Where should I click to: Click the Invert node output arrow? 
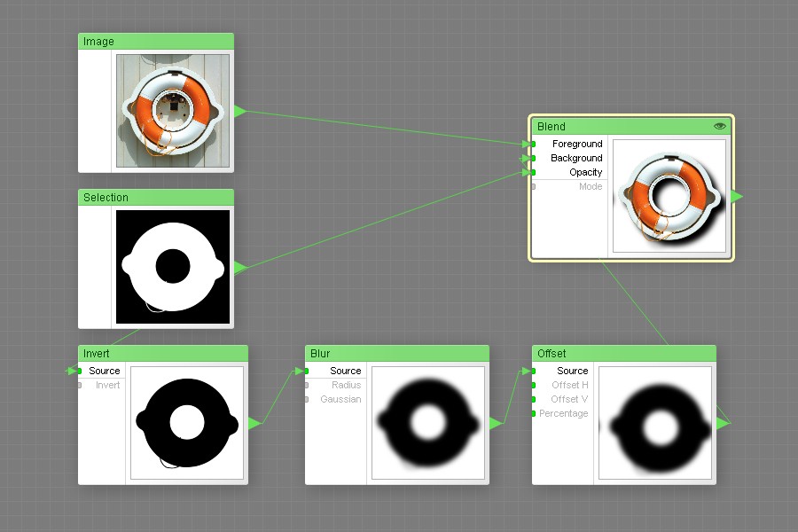(x=254, y=423)
